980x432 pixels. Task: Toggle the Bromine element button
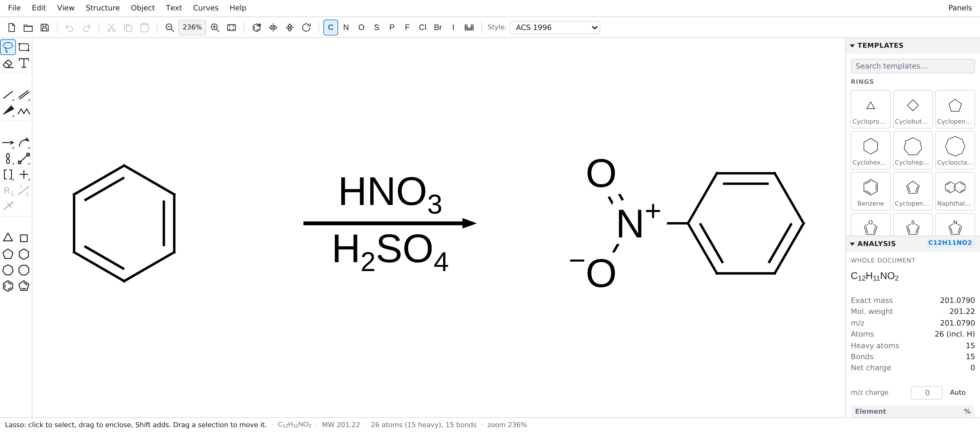pyautogui.click(x=438, y=27)
